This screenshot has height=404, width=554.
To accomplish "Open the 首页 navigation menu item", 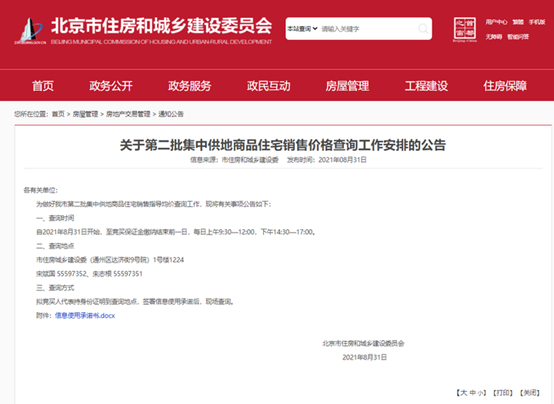I will point(43,86).
